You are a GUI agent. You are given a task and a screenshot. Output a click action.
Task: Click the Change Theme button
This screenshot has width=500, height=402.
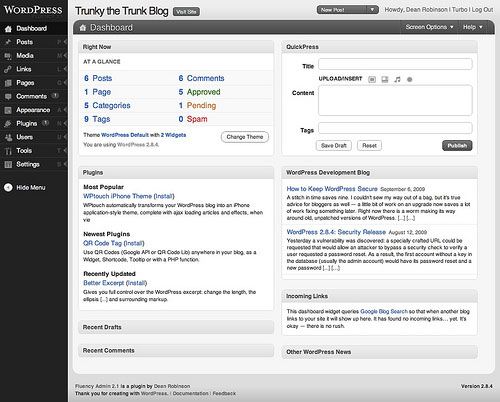pyautogui.click(x=245, y=137)
